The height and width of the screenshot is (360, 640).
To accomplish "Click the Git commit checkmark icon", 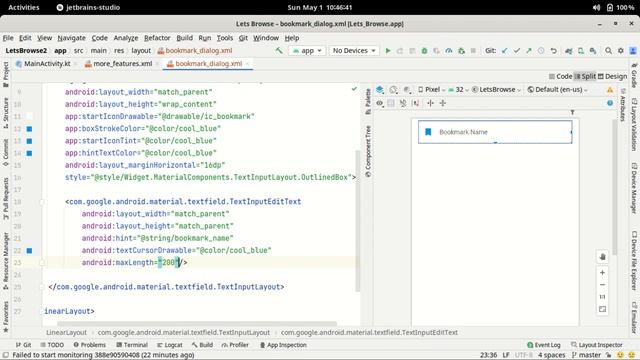I will click(x=517, y=51).
